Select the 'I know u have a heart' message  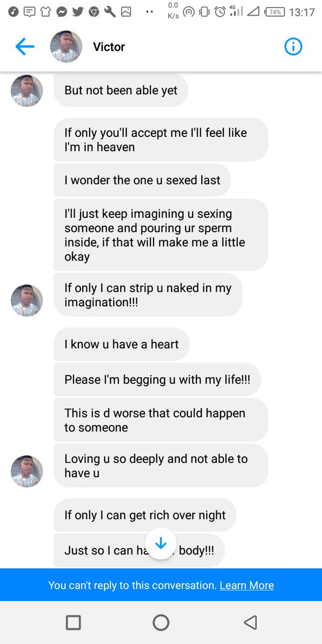tap(121, 344)
